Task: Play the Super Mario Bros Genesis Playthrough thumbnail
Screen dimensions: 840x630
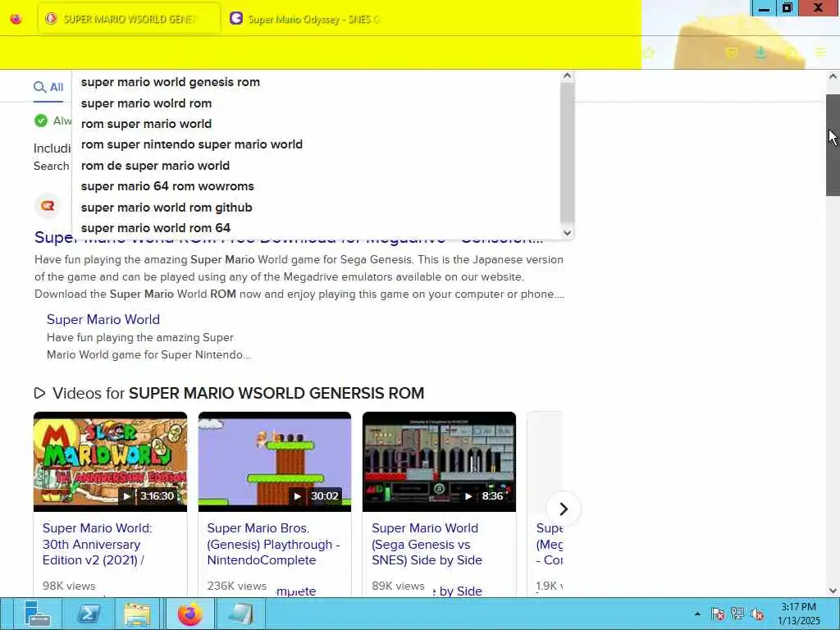Action: [x=275, y=462]
